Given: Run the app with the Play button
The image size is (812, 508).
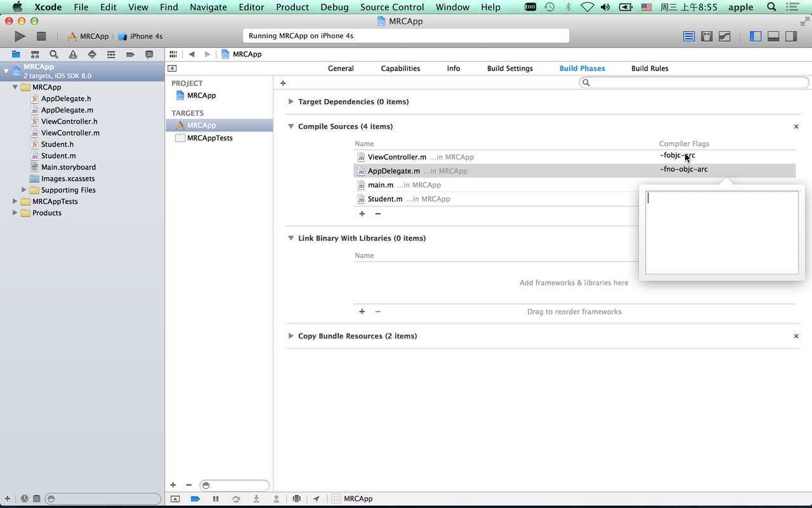Looking at the screenshot, I should click(x=20, y=36).
